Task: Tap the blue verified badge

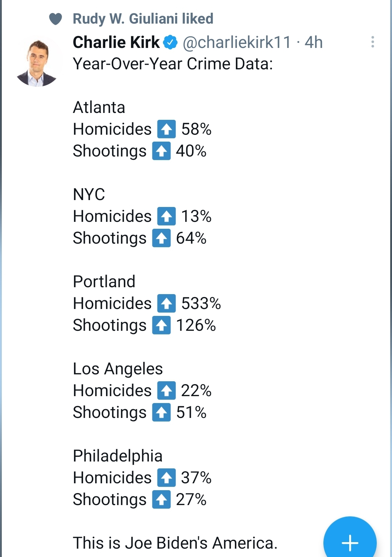Action: [x=170, y=42]
